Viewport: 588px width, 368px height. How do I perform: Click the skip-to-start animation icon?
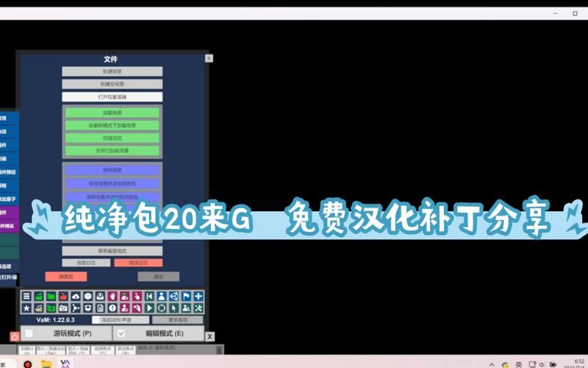pyautogui.click(x=149, y=297)
